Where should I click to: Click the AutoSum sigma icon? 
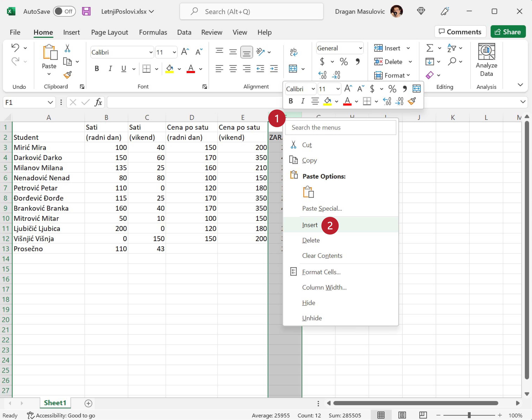coord(429,48)
